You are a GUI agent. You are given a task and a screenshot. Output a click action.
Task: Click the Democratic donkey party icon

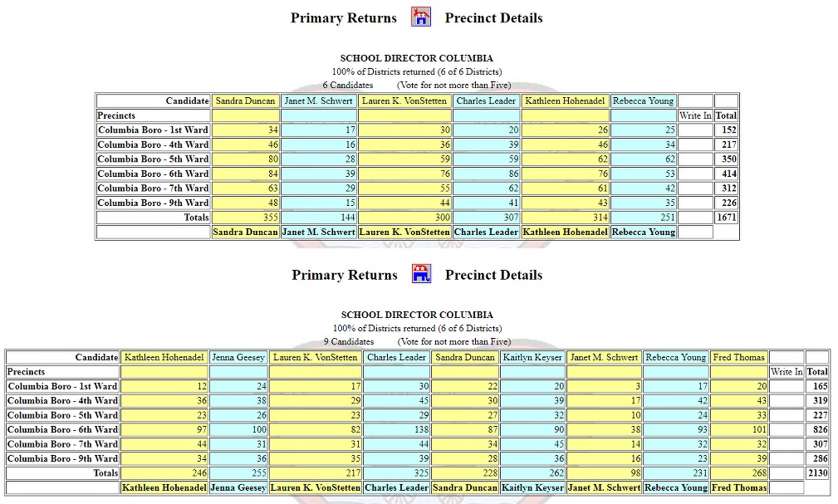click(x=421, y=17)
